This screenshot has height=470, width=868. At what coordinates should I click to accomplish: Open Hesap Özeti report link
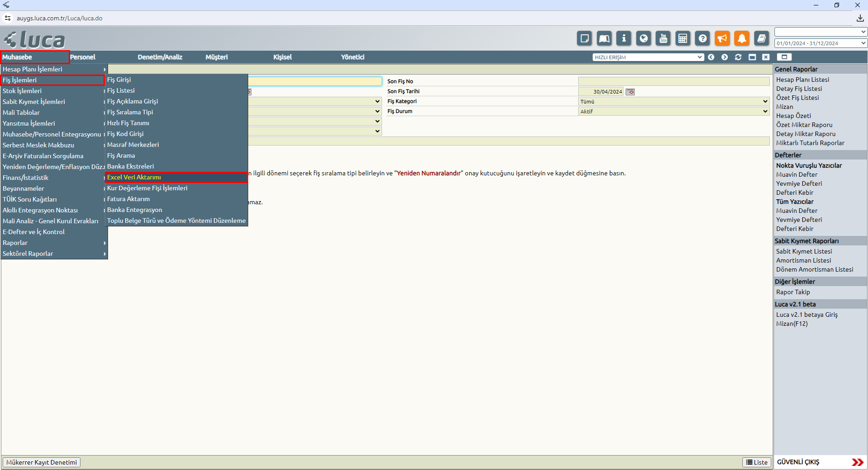point(793,116)
